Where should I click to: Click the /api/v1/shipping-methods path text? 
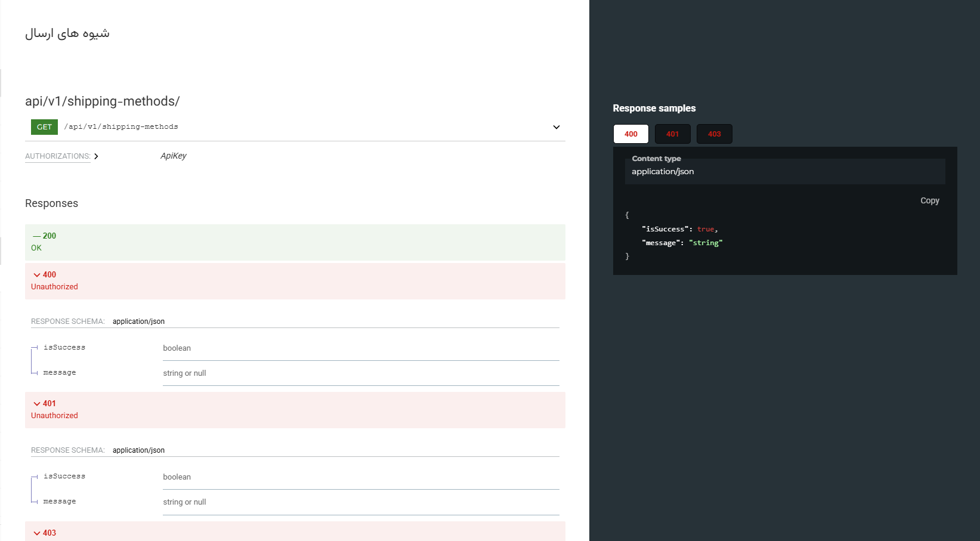[121, 126]
